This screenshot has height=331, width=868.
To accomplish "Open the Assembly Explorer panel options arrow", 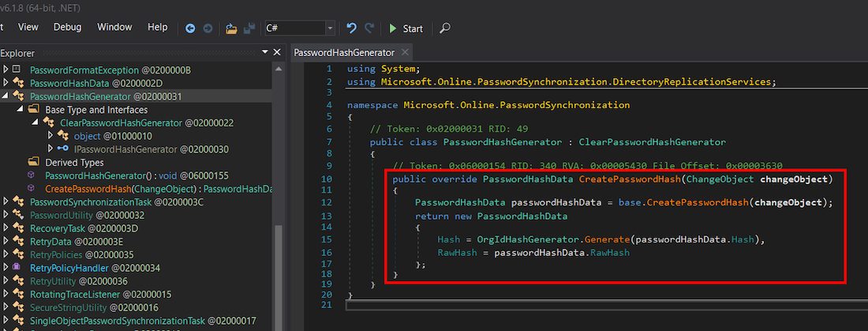I will coord(263,53).
